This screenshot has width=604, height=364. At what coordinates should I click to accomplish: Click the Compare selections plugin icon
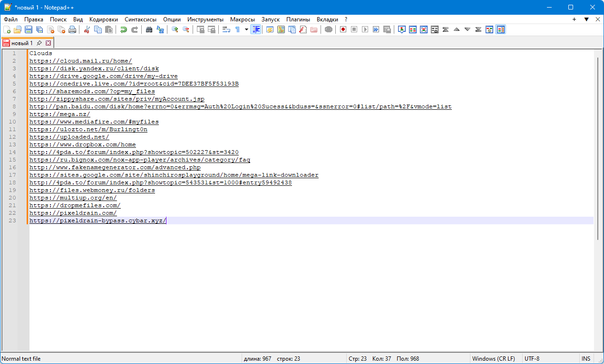[424, 29]
